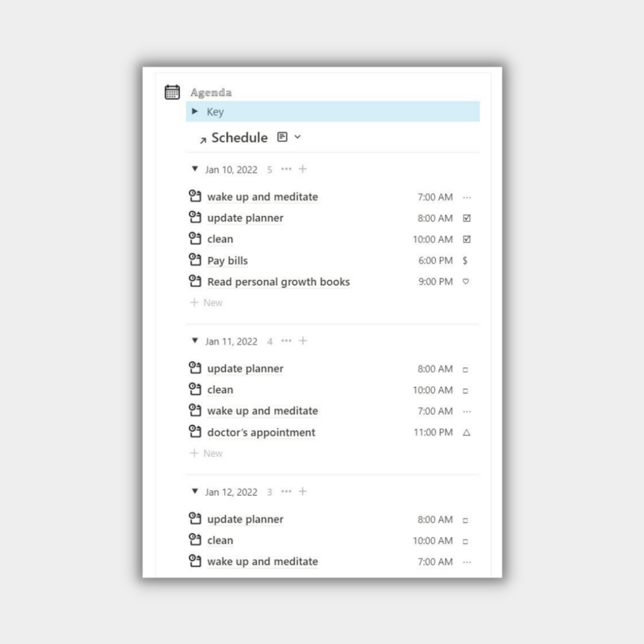Open Jan 11 clean entry

[220, 390]
